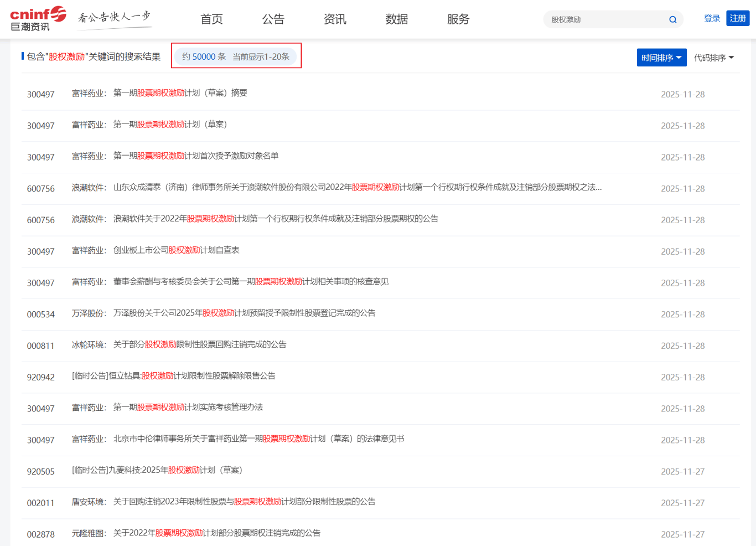Image resolution: width=756 pixels, height=546 pixels.
Task: Open 富祥药业 第一期股票期权激励计划（草案）摘要 announcement
Action: tap(180, 93)
